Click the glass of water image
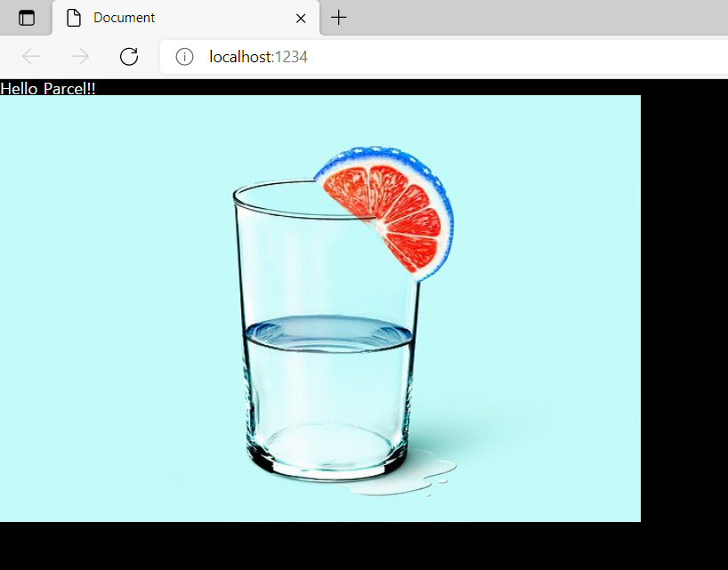 [x=320, y=309]
